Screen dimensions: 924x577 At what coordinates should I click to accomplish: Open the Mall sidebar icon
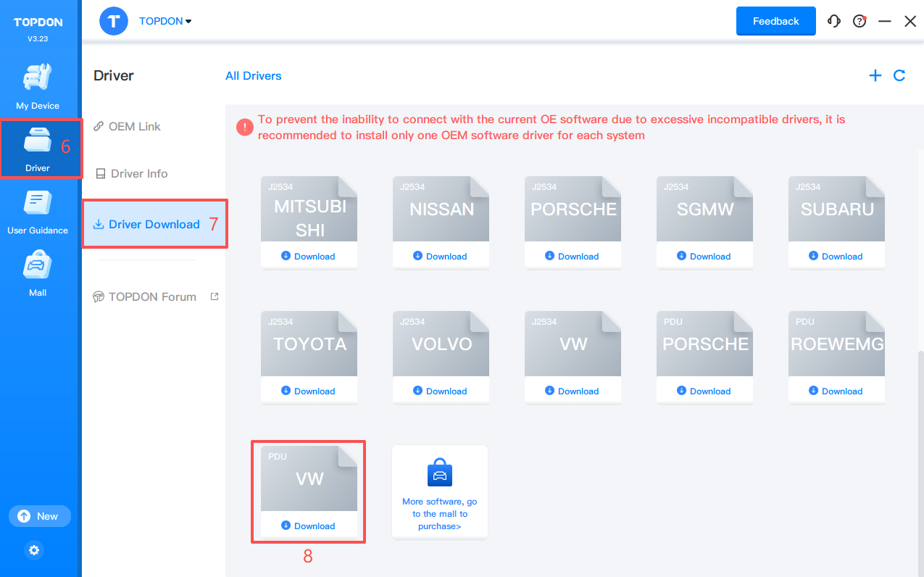coord(38,274)
